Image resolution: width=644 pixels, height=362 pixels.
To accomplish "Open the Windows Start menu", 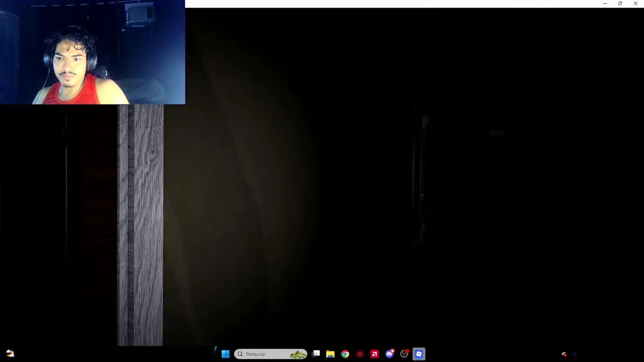I will pyautogui.click(x=225, y=354).
